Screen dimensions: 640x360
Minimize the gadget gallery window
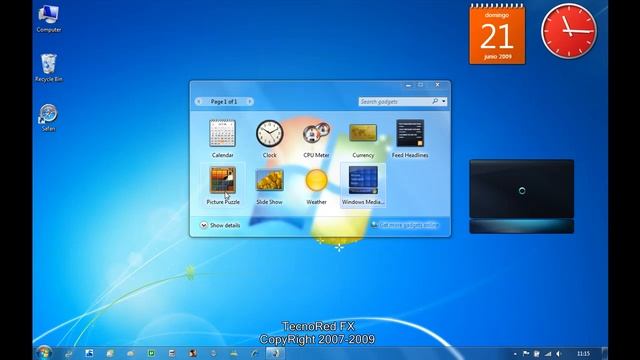408,85
